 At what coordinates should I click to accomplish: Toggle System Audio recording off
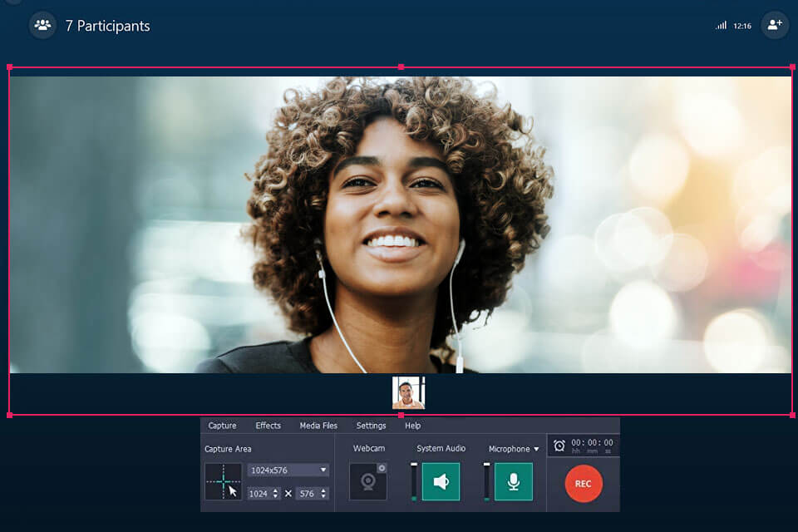(x=441, y=481)
